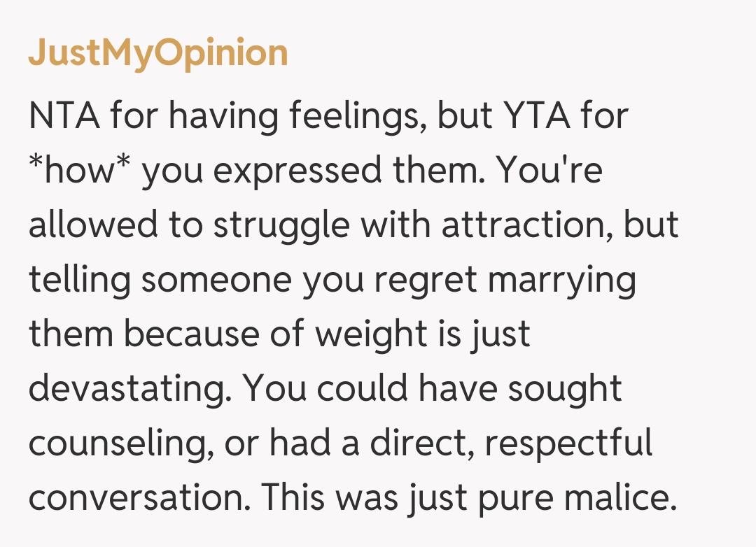Click the word expressed
The height and width of the screenshot is (547, 756).
tap(310, 172)
